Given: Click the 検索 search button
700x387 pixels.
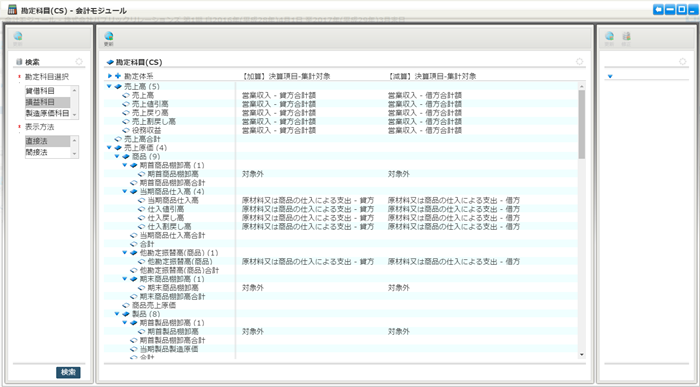Looking at the screenshot, I should click(x=68, y=372).
